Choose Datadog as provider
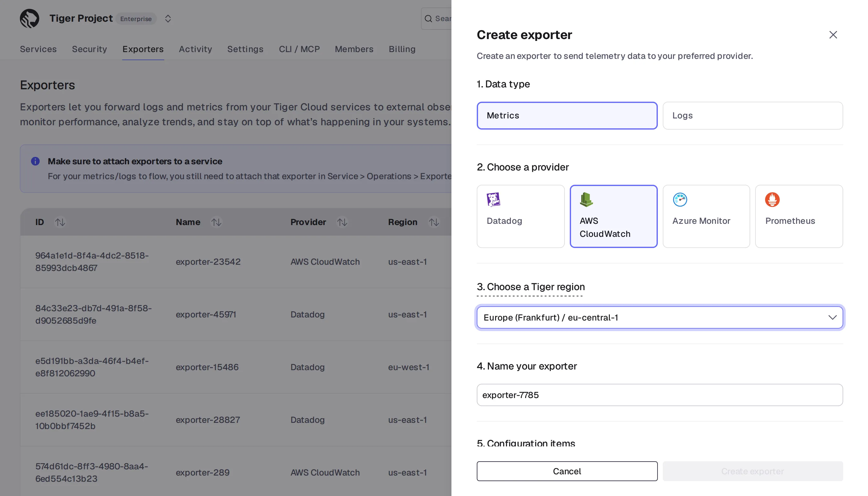Viewport: 868px width, 496px height. pos(520,216)
